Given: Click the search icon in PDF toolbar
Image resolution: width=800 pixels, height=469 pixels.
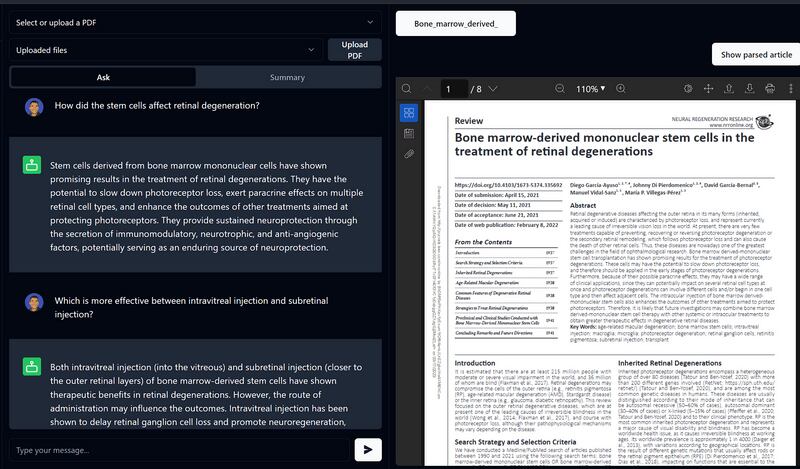Looking at the screenshot, I should click(x=407, y=89).
